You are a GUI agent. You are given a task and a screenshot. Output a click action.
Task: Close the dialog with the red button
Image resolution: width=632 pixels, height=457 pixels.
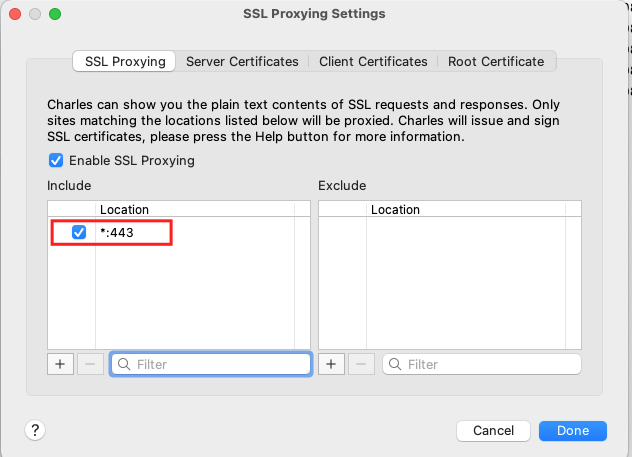tap(15, 14)
